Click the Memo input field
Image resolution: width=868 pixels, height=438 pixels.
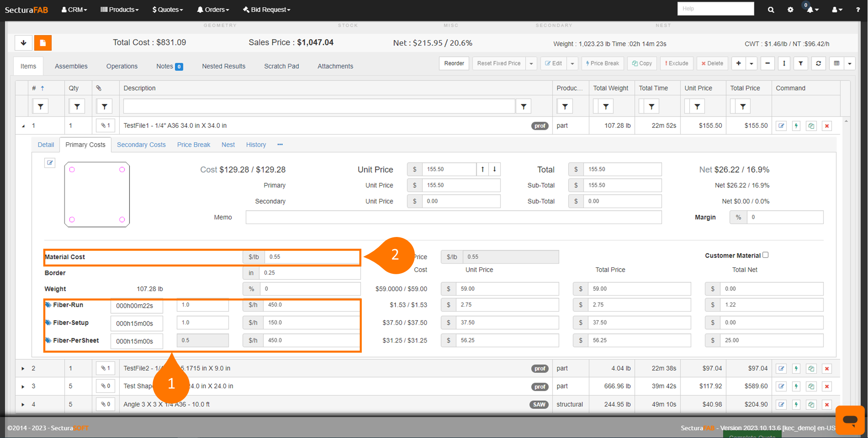tap(453, 217)
